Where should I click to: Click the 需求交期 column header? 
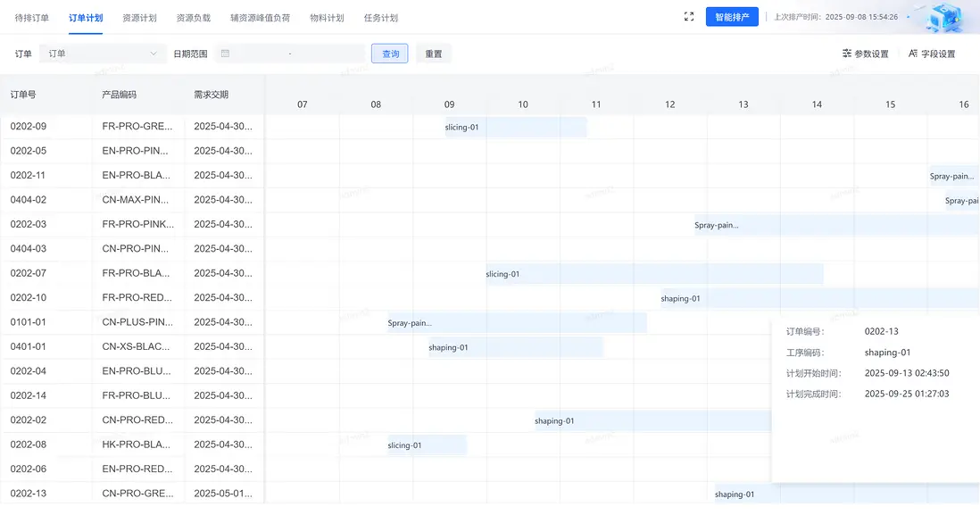coord(212,95)
